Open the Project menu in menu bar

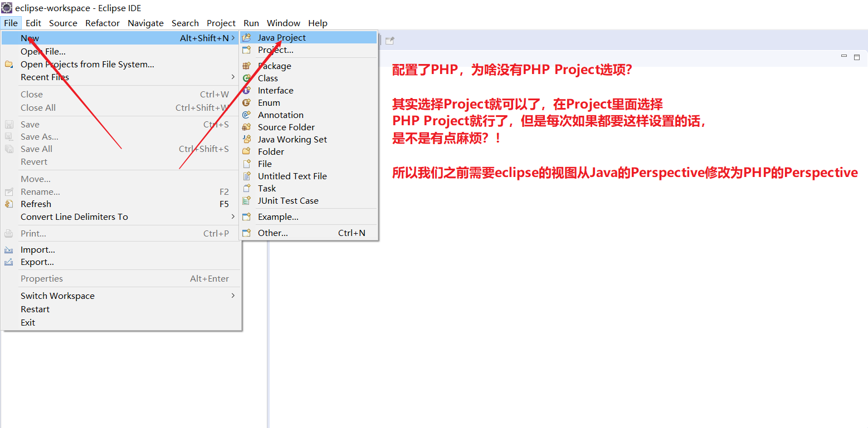(x=221, y=23)
